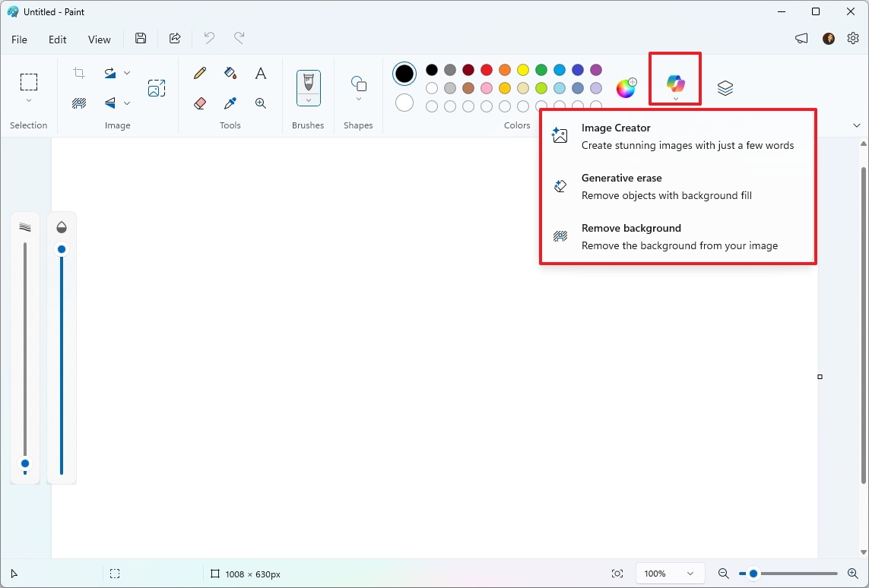Image resolution: width=869 pixels, height=588 pixels.
Task: Select the Fill bucket tool
Action: pyautogui.click(x=230, y=73)
